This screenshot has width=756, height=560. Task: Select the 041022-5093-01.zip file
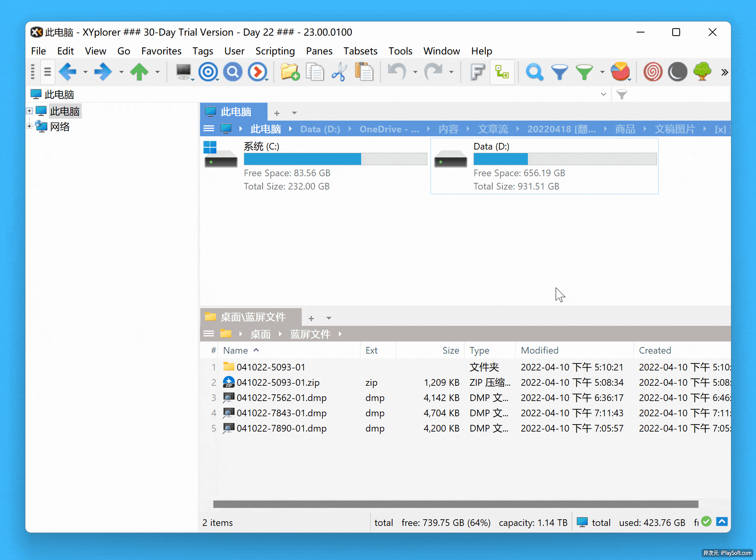point(278,382)
